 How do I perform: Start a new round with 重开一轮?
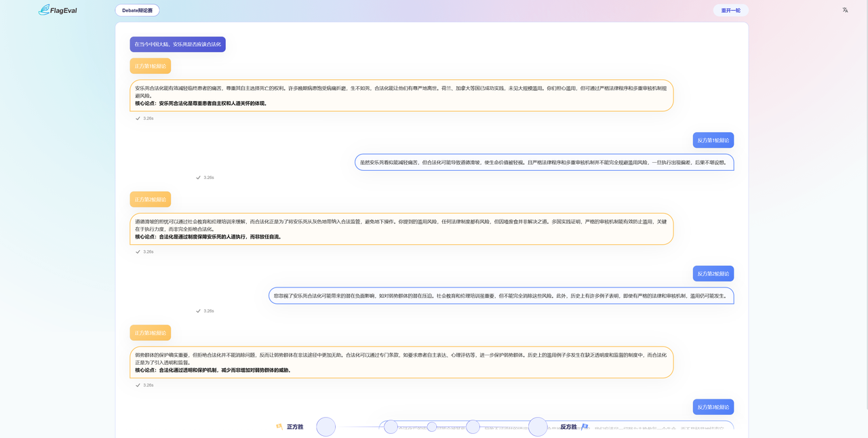click(x=730, y=10)
